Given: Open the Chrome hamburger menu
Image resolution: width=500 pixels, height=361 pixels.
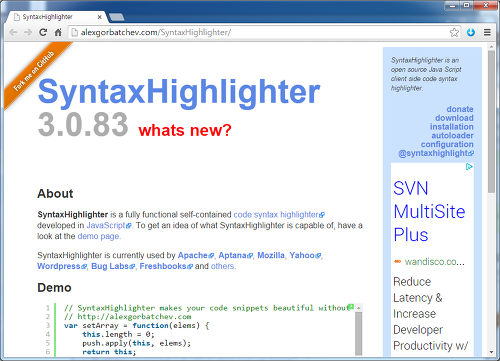Looking at the screenshot, I should pyautogui.click(x=487, y=32).
